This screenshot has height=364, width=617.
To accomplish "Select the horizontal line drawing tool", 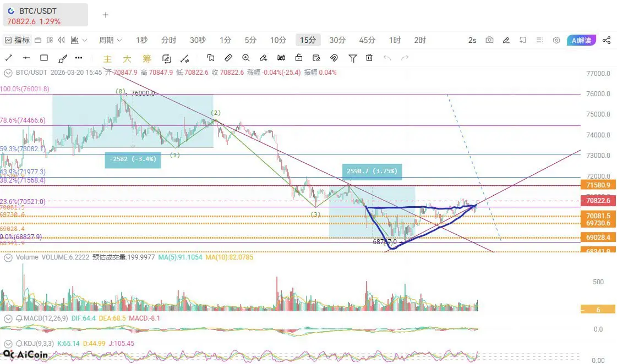I will click(26, 58).
